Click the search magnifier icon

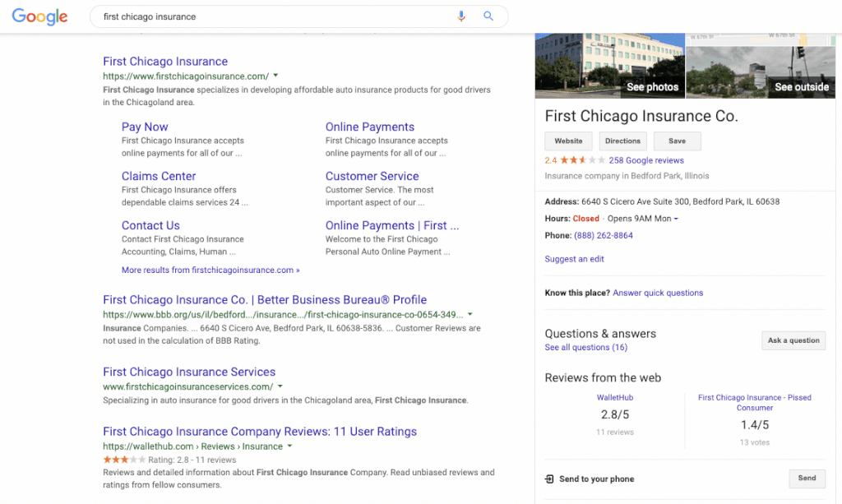coord(488,16)
